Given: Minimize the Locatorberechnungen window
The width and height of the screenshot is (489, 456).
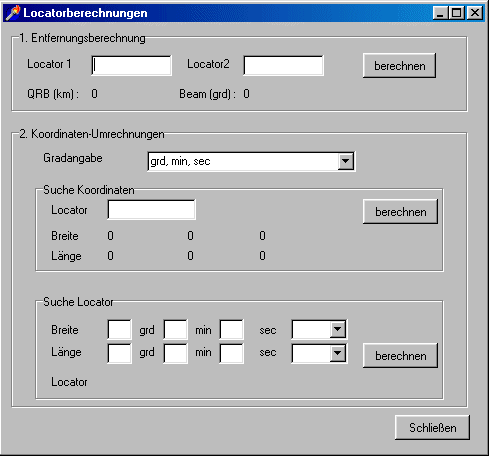Looking at the screenshot, I should 441,13.
